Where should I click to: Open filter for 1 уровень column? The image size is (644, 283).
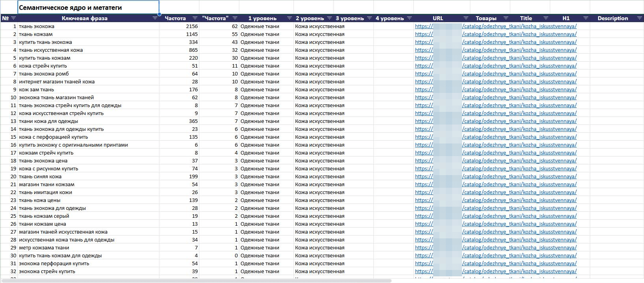click(289, 18)
